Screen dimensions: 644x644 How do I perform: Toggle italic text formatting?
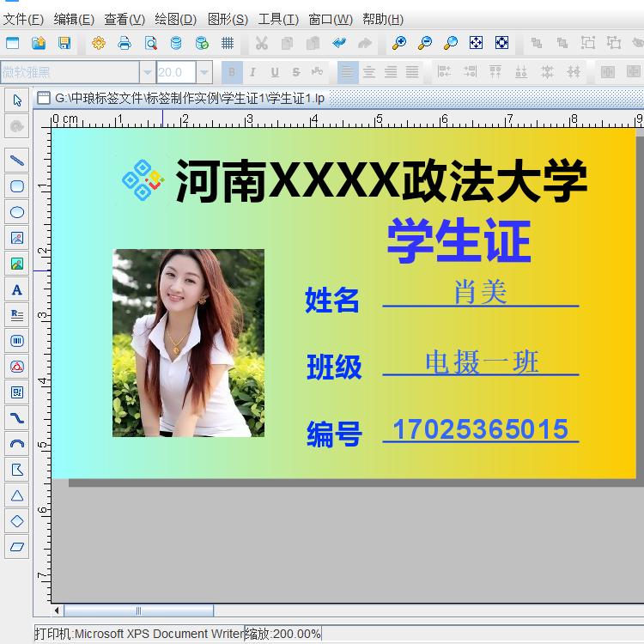tap(252, 72)
